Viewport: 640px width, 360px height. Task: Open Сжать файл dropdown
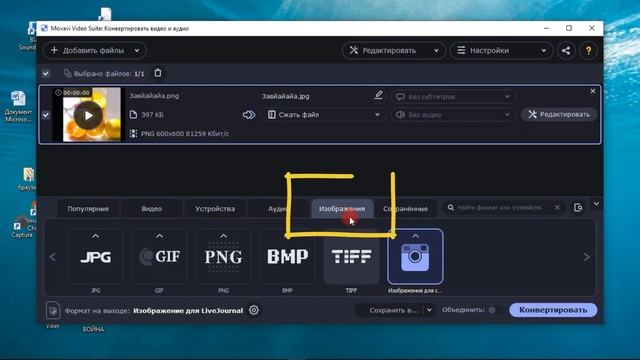pyautogui.click(x=324, y=115)
